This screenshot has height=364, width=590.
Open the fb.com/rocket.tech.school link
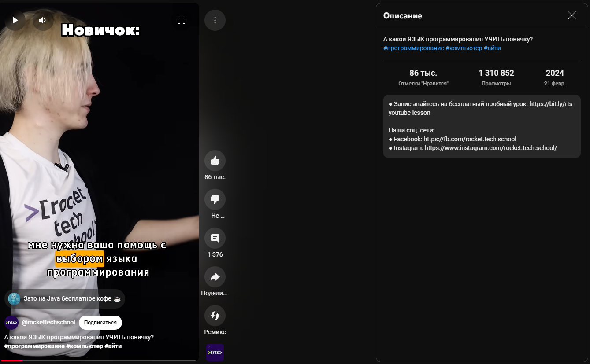click(470, 139)
